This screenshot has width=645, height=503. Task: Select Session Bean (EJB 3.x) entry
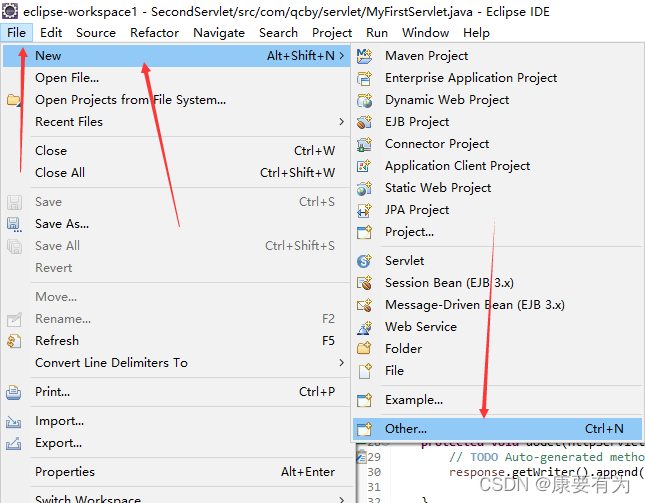pyautogui.click(x=498, y=283)
